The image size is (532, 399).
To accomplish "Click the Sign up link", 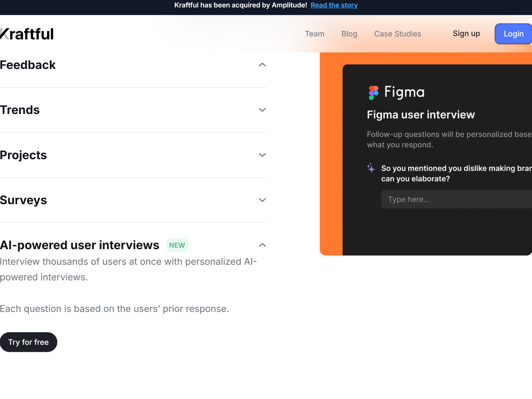I will (466, 33).
